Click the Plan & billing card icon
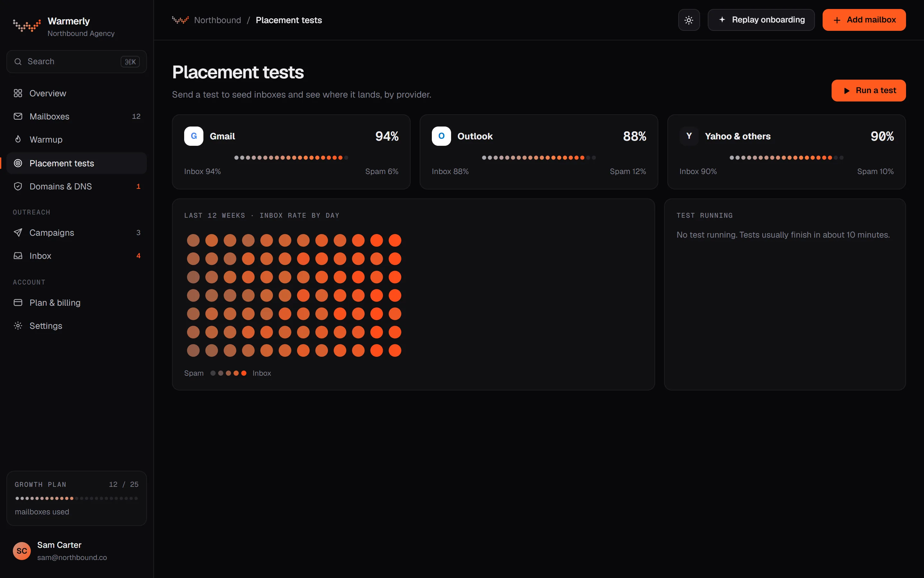 click(18, 302)
